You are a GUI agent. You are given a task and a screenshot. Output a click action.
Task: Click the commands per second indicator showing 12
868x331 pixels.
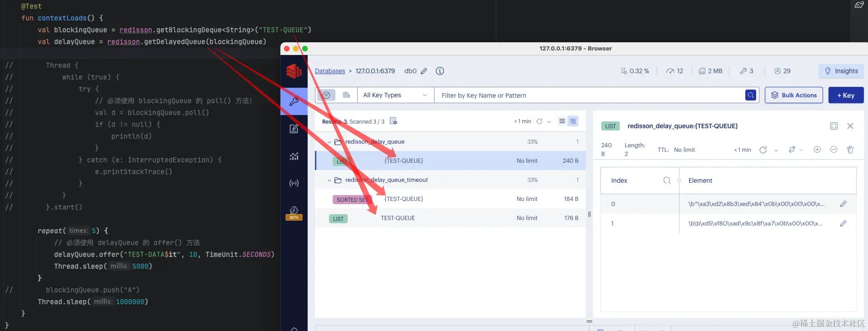pyautogui.click(x=675, y=71)
